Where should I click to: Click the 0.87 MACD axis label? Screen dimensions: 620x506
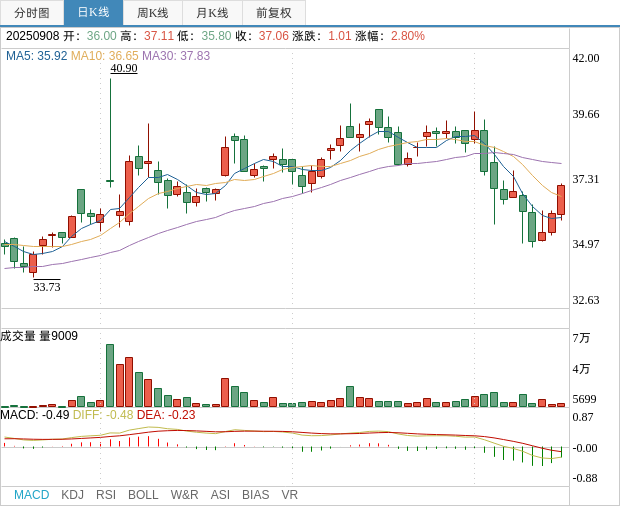(582, 417)
